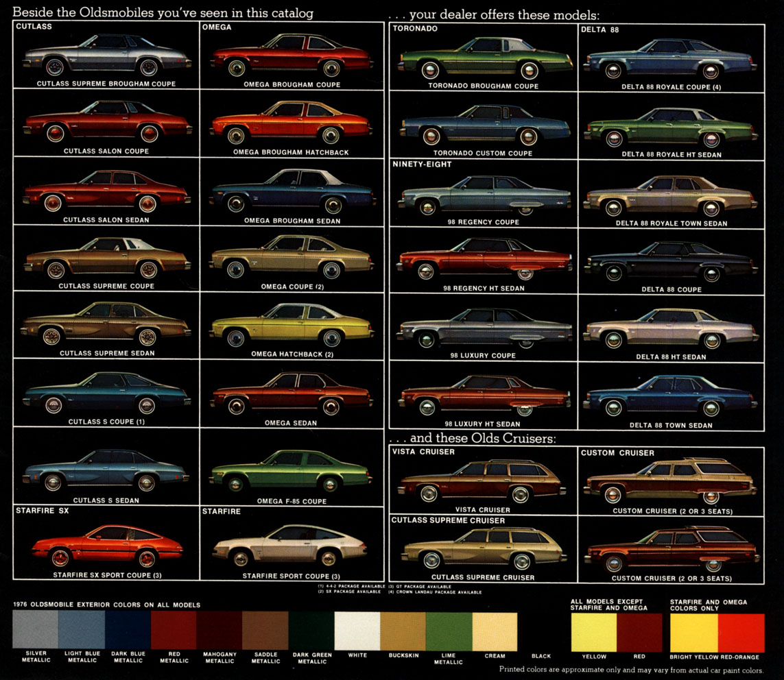
Task: Select the "4-4-2 Package Available" footnote
Action: click(x=351, y=587)
